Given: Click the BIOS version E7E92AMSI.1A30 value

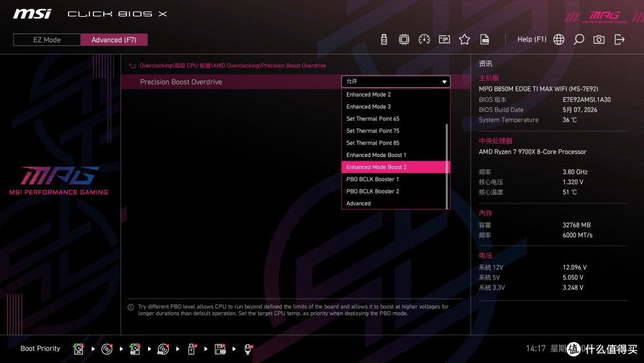Looking at the screenshot, I should click(587, 100).
